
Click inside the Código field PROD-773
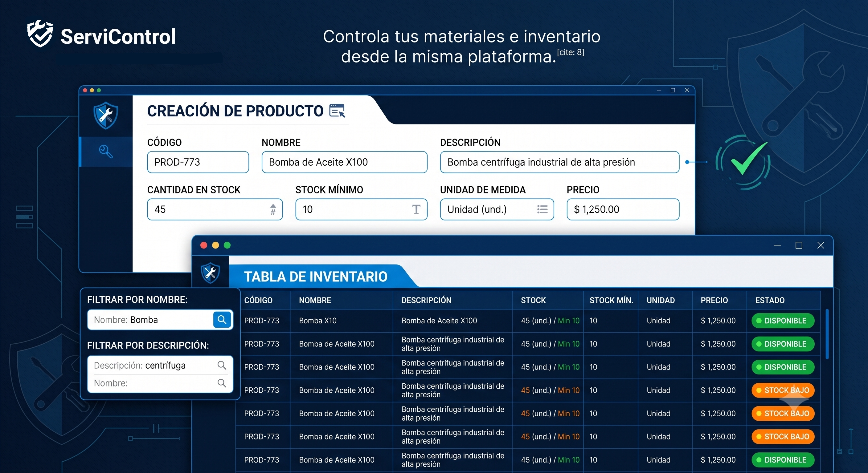pos(198,162)
